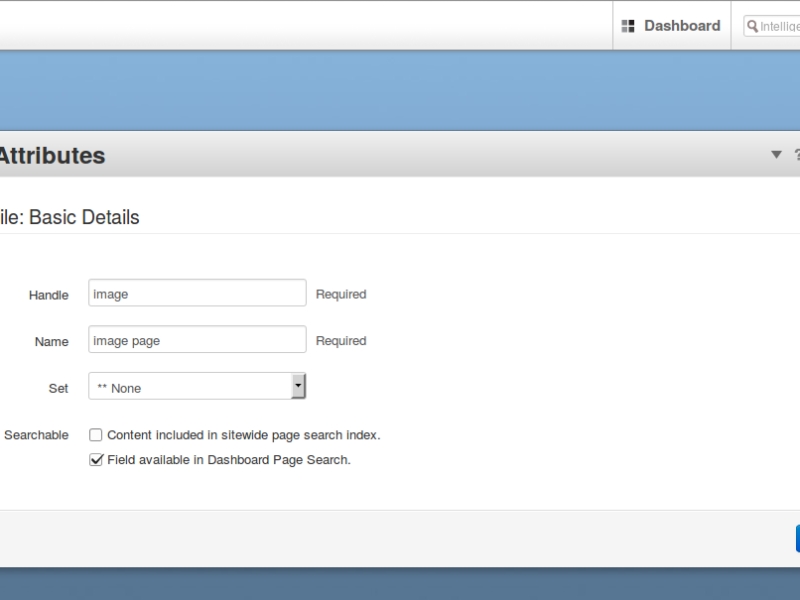
Task: Click the Intelligent Search magnifier icon
Action: point(752,26)
